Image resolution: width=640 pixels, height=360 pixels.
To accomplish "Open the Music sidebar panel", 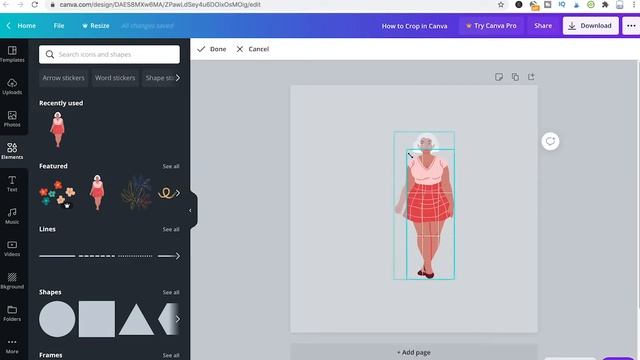I will pyautogui.click(x=12, y=216).
